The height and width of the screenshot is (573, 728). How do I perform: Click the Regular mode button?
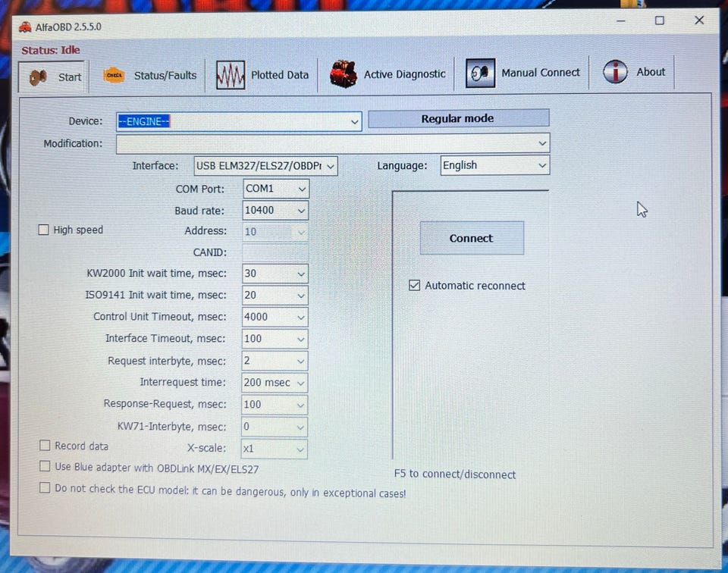(458, 118)
